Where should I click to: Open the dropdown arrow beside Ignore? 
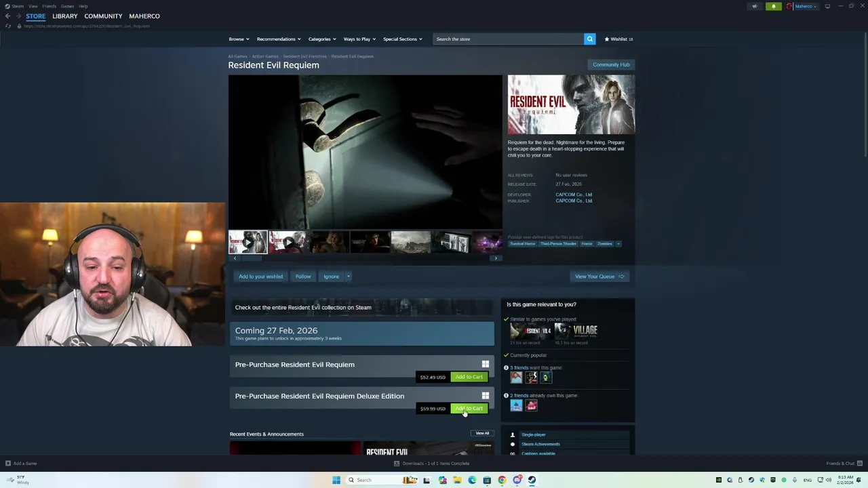(348, 277)
